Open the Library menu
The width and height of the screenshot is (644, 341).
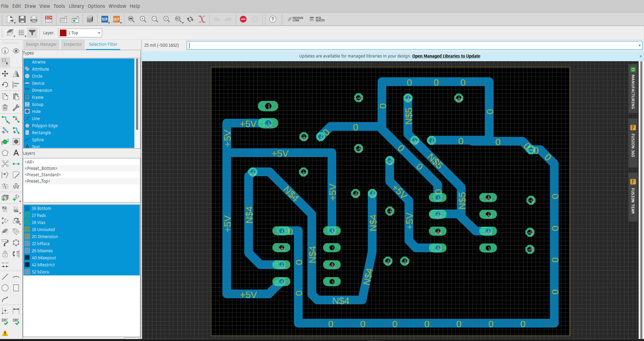pos(76,6)
